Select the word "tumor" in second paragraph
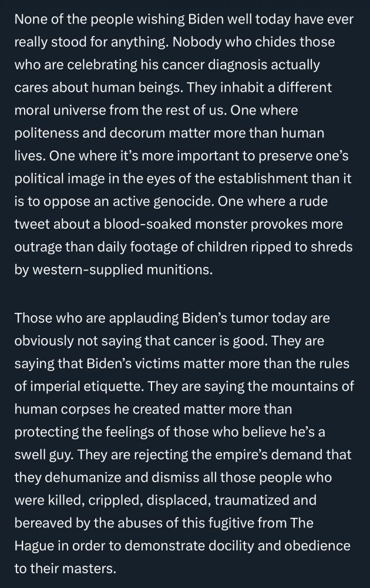The width and height of the screenshot is (370, 588). [249, 318]
